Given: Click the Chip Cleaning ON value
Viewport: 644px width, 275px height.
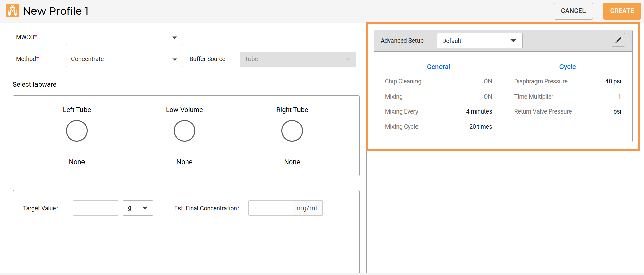Looking at the screenshot, I should [487, 81].
